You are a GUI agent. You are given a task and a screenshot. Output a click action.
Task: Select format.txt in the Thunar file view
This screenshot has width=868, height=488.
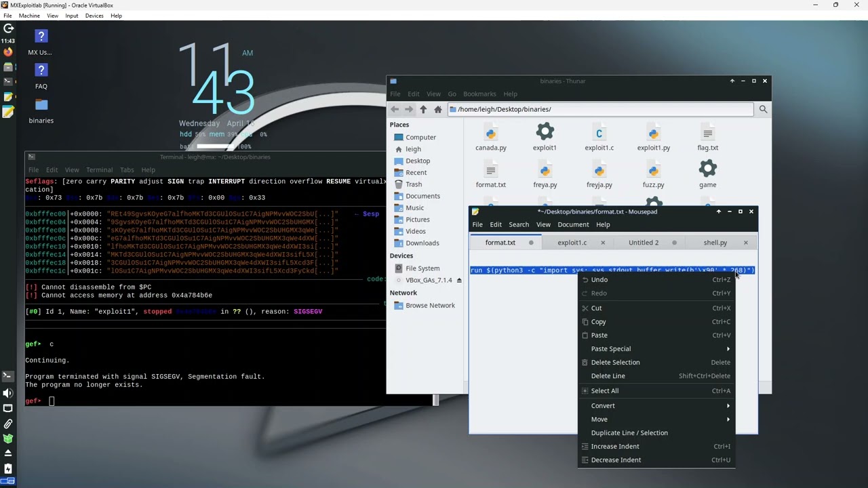491,175
